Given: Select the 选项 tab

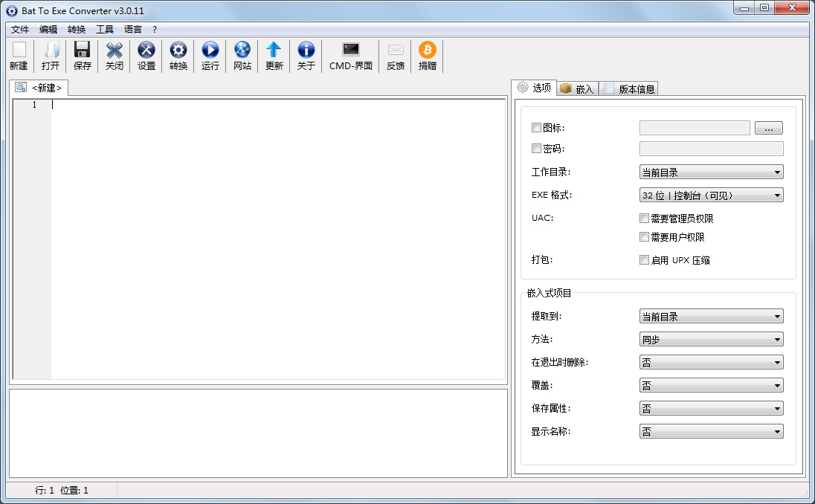Looking at the screenshot, I should 535,88.
